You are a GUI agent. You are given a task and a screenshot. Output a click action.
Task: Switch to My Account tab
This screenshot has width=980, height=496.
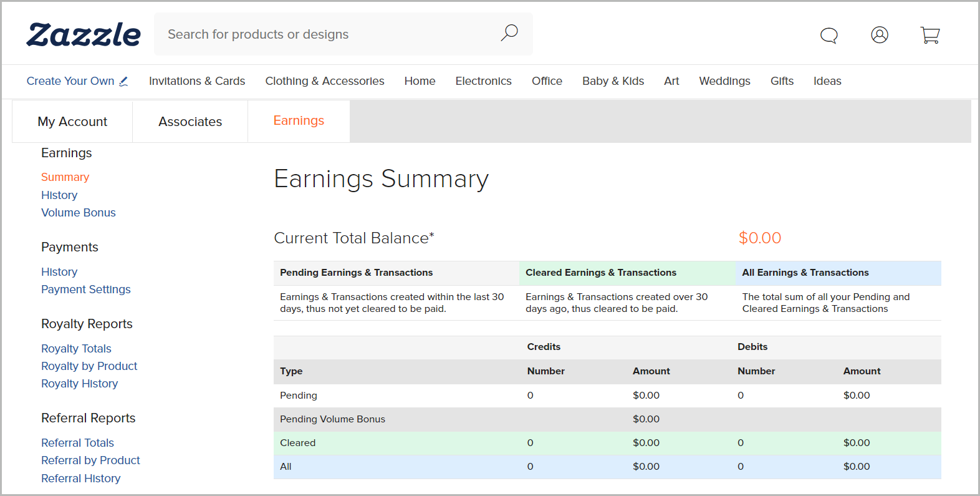(x=72, y=122)
